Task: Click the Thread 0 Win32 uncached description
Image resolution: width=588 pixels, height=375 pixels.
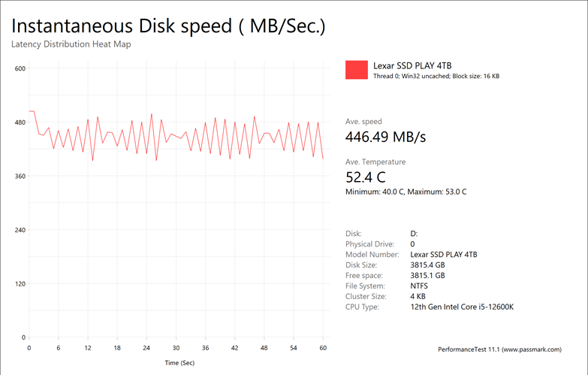Action: (436, 76)
